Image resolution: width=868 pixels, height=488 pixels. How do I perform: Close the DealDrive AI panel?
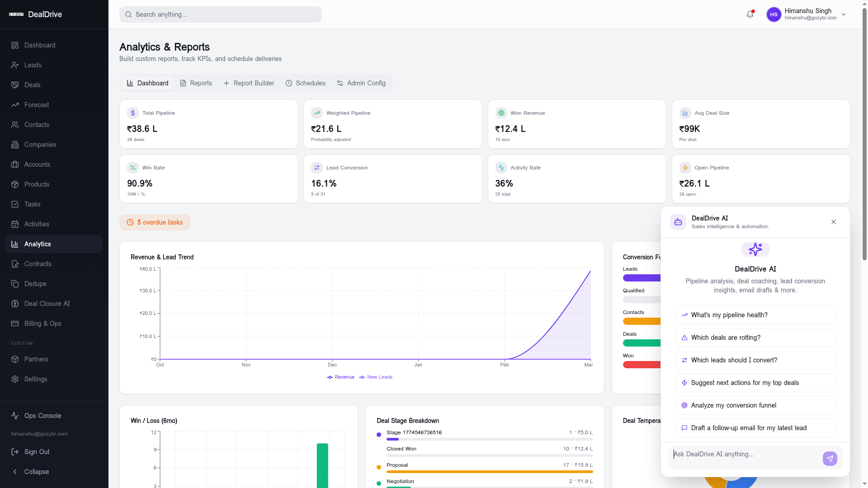(834, 222)
